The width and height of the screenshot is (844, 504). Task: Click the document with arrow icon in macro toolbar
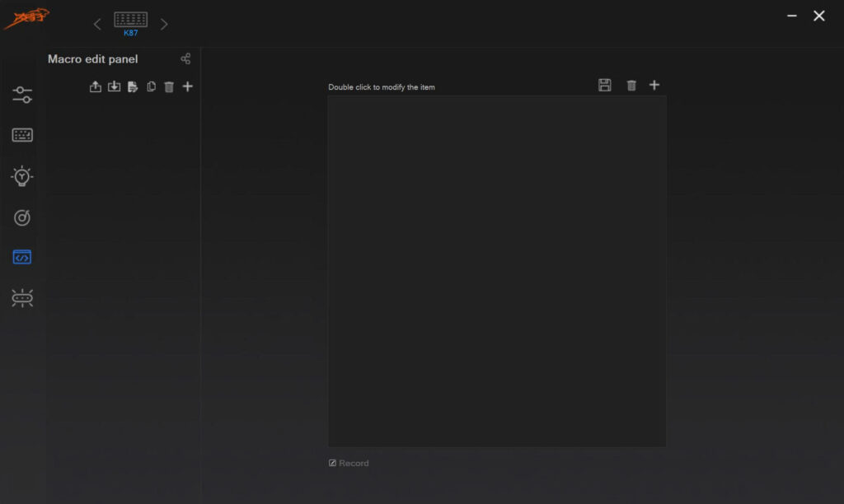133,86
